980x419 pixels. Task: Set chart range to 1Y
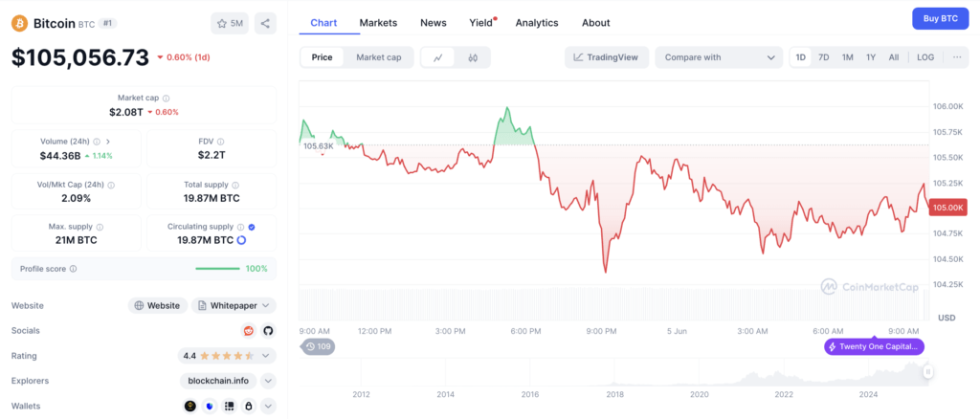(871, 57)
